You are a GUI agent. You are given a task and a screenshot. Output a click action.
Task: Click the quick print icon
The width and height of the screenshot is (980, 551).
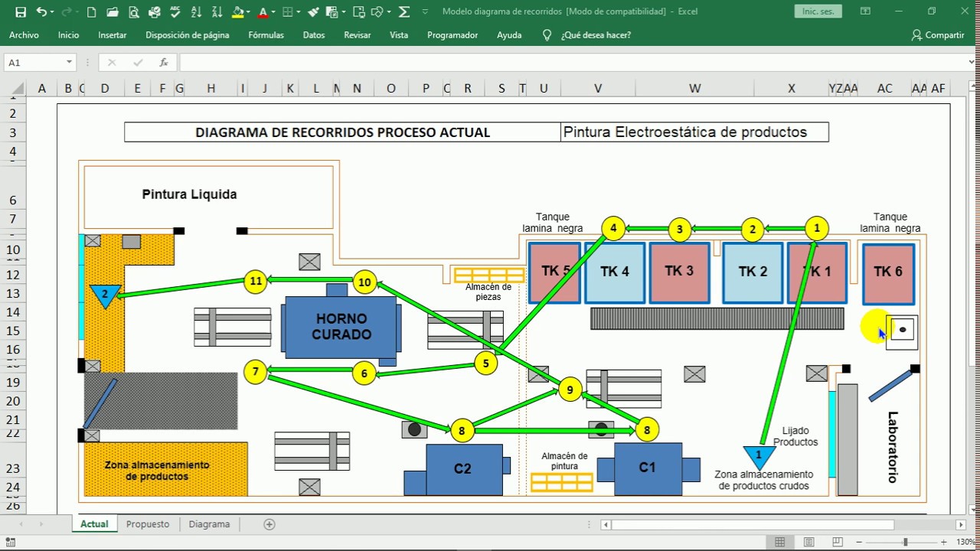tap(155, 11)
